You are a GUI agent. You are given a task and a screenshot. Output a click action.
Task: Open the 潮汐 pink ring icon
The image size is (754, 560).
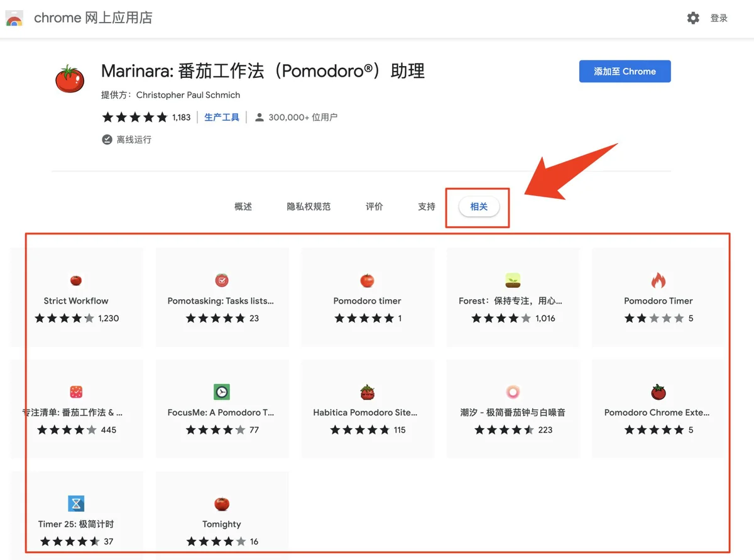[x=513, y=392]
